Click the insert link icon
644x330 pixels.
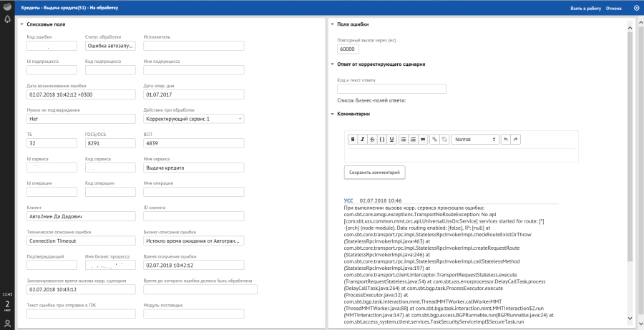[x=434, y=139]
